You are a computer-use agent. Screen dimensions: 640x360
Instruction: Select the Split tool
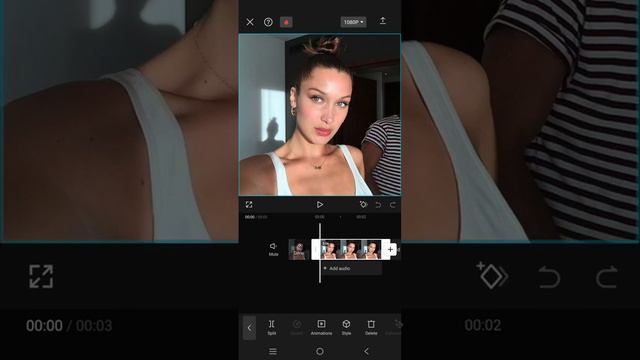pyautogui.click(x=272, y=327)
